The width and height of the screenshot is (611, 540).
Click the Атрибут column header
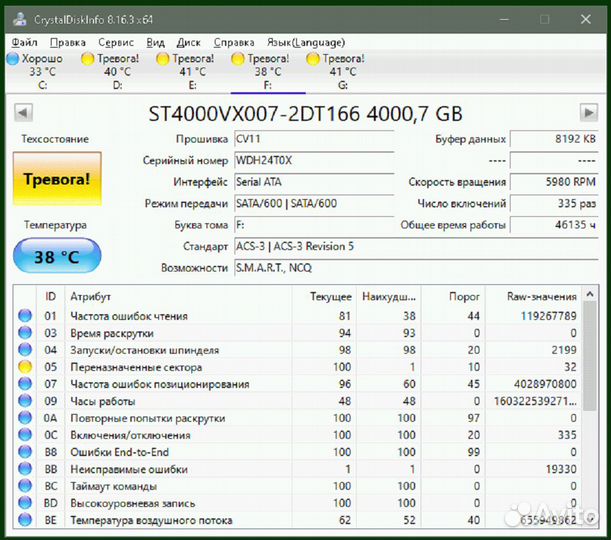pos(178,296)
